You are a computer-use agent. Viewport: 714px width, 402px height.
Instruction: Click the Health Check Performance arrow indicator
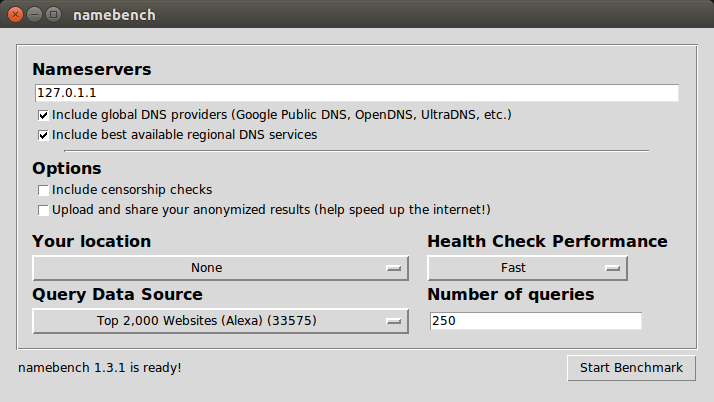(612, 268)
